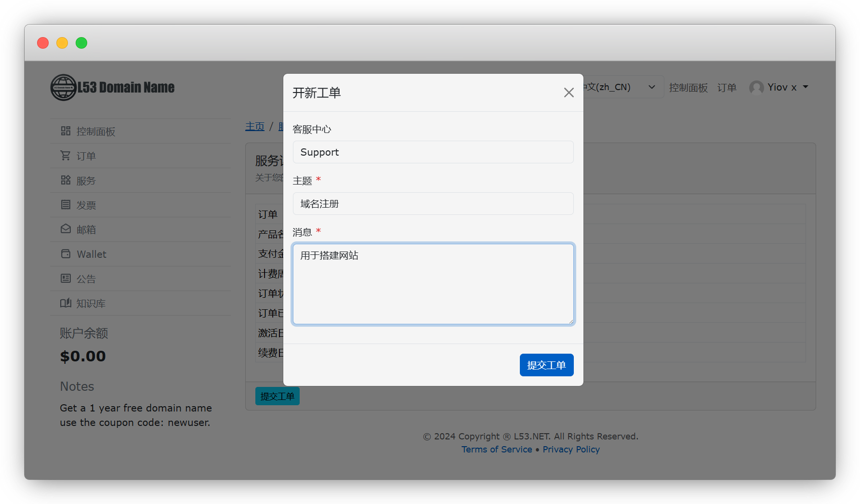This screenshot has width=860, height=504.
Task: Click the message textarea resize handle
Action: [x=570, y=321]
